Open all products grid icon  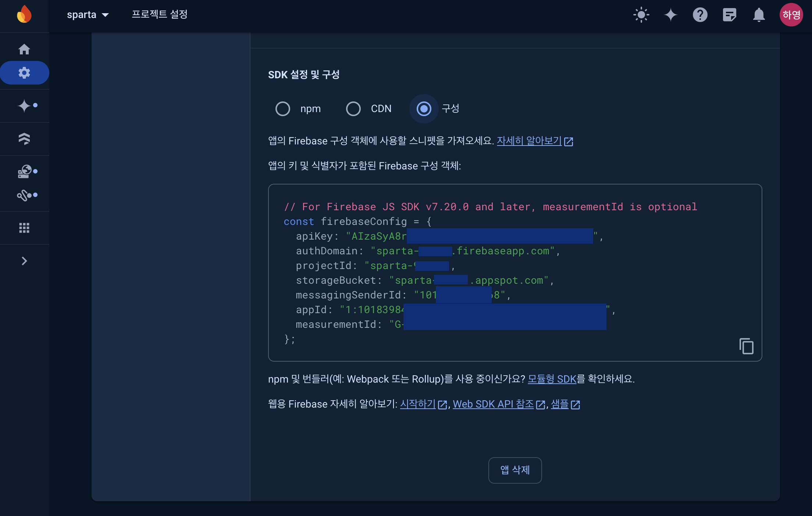click(x=24, y=228)
